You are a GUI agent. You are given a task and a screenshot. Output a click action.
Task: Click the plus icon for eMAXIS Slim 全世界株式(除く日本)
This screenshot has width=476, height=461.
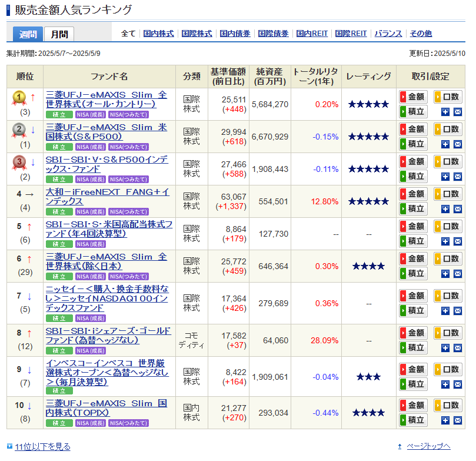coord(445,274)
